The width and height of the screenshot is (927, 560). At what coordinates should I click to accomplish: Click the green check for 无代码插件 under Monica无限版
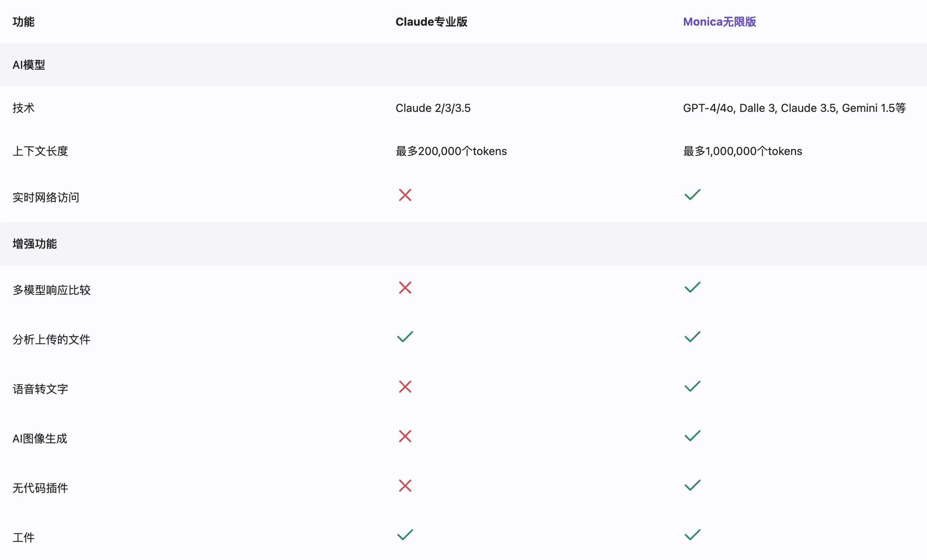pyautogui.click(x=693, y=485)
